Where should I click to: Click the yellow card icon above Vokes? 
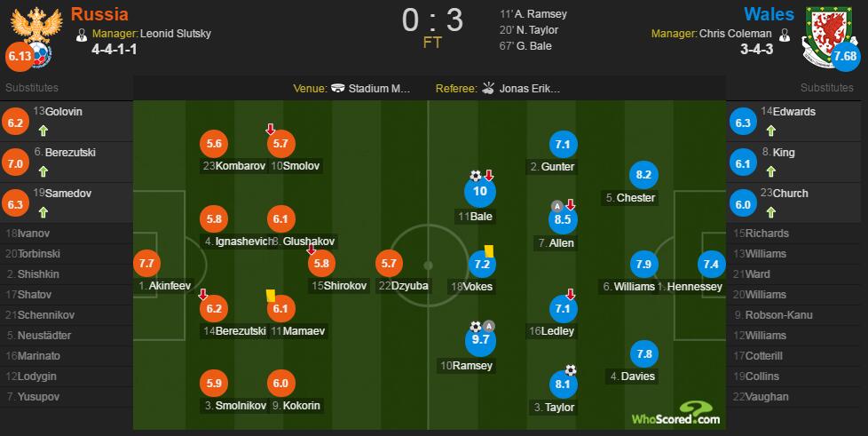tap(489, 251)
